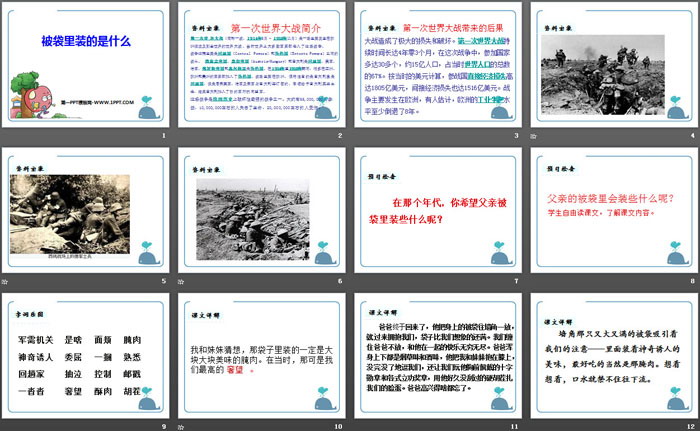Select slide 9 vocabulary list with 军需机关
The image size is (700, 431).
[x=86, y=356]
